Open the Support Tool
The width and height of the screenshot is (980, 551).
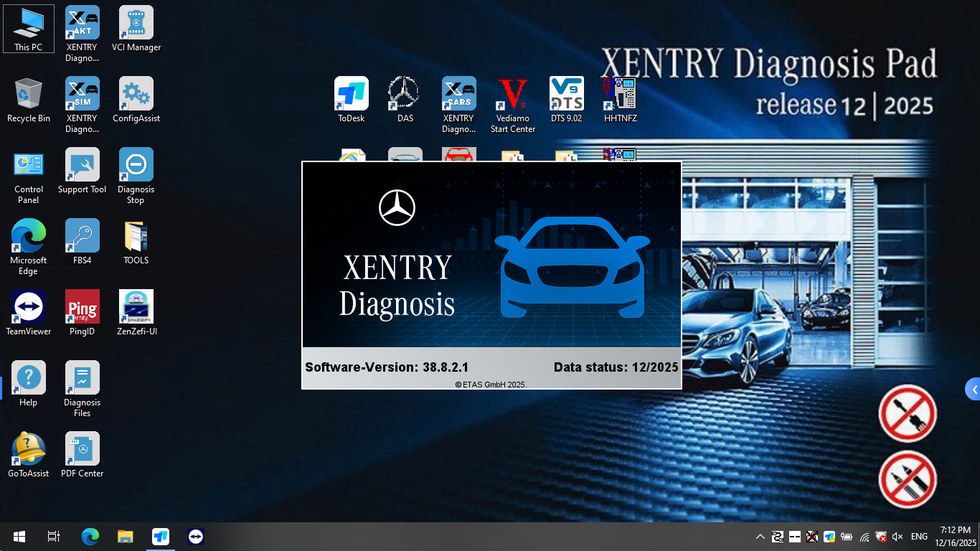[82, 164]
